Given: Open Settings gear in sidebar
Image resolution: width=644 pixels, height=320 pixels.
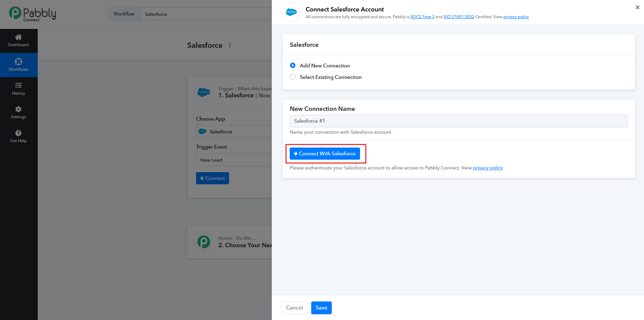Looking at the screenshot, I should point(19,109).
